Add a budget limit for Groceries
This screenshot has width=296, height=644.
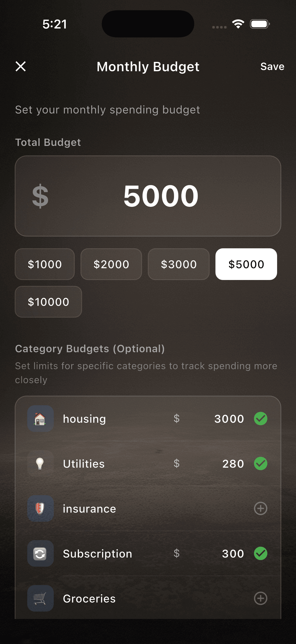point(260,599)
